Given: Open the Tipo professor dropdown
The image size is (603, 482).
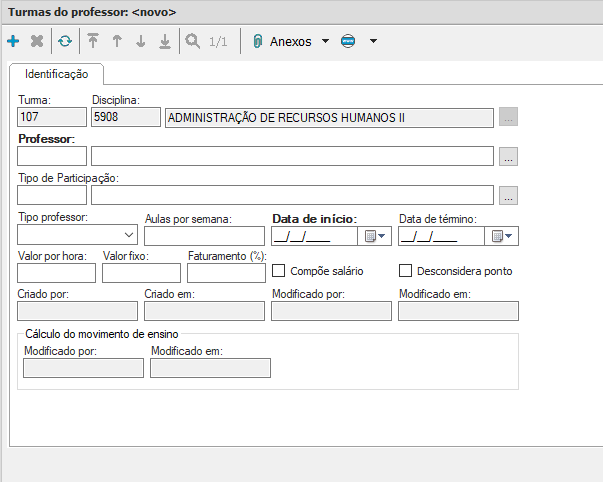Looking at the screenshot, I should (129, 237).
